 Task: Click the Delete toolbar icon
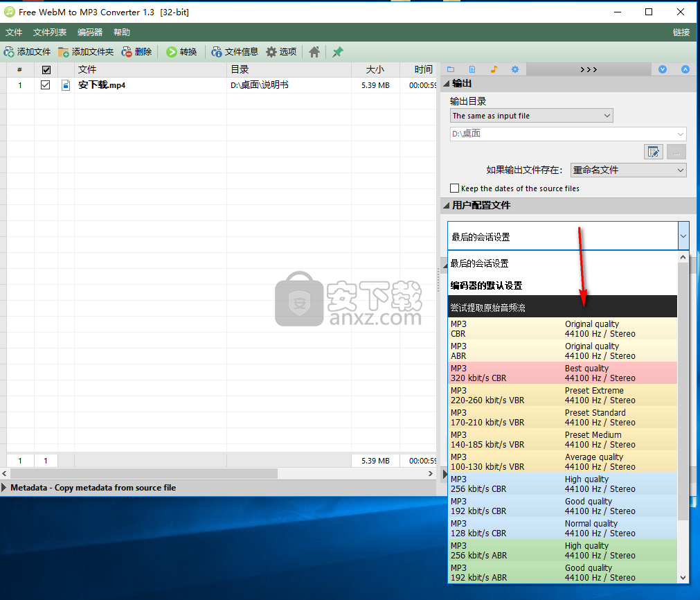click(127, 52)
